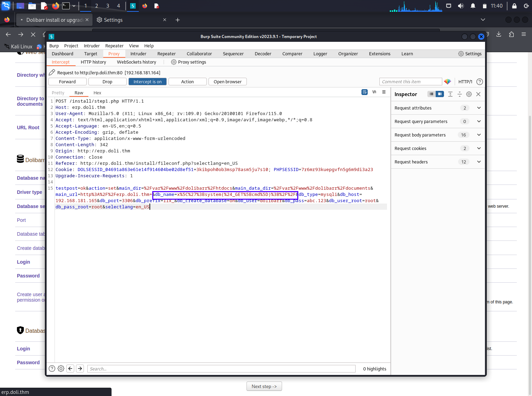Image resolution: width=532 pixels, height=396 pixels.
Task: Switch to workspace 3
Action: (x=108, y=6)
